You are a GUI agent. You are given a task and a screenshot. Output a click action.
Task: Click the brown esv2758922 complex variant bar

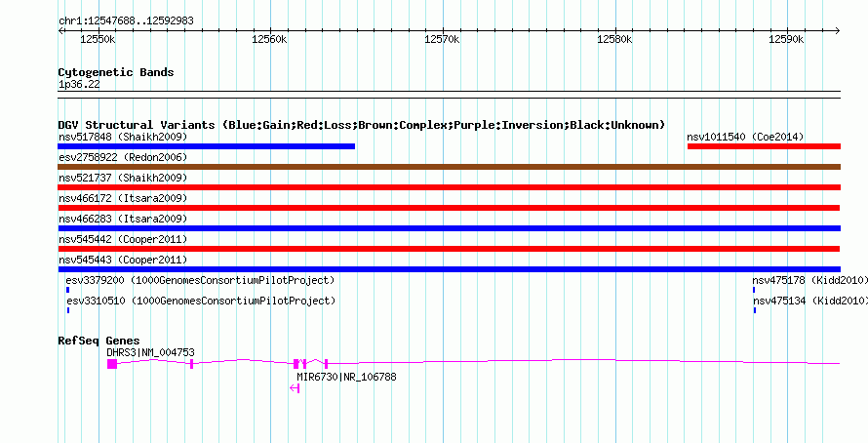(x=449, y=167)
